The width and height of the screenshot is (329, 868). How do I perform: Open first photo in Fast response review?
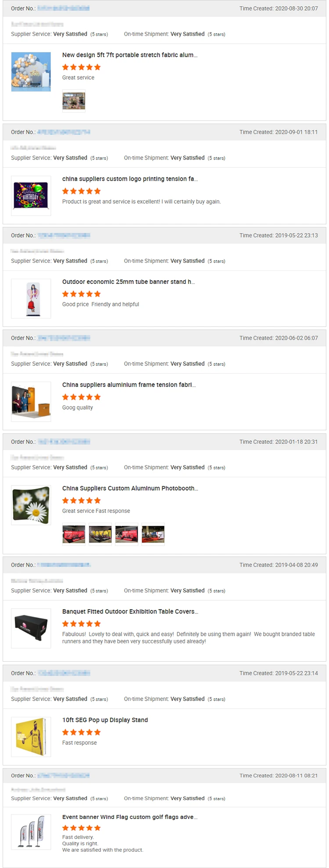pos(74,534)
